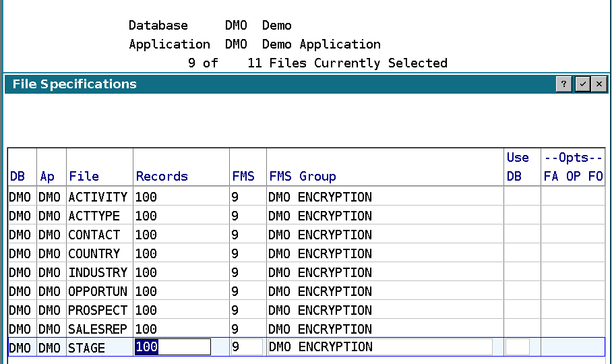Edit the Records field for STAGE
This screenshot has width=612, height=364.
pyautogui.click(x=173, y=347)
